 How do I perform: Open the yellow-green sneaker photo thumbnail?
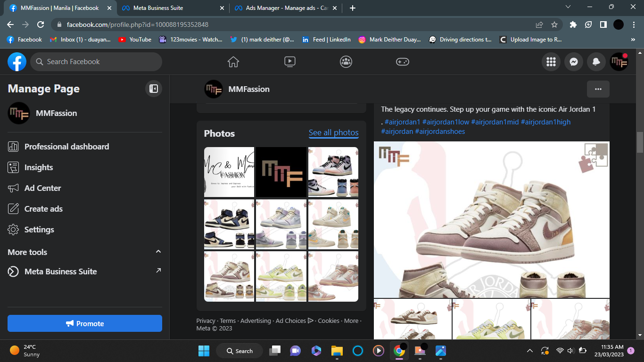point(281,276)
